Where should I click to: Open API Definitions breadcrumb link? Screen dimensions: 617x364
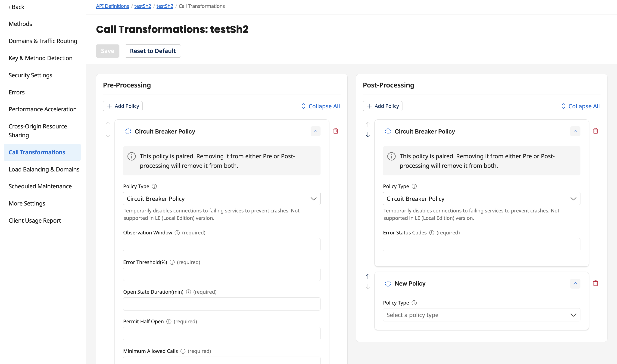pyautogui.click(x=112, y=6)
